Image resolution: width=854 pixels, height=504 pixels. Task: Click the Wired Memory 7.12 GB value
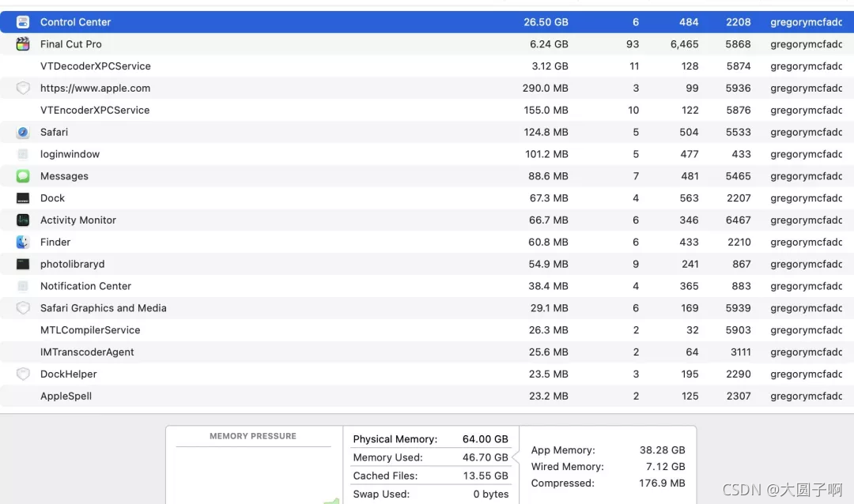pyautogui.click(x=666, y=466)
